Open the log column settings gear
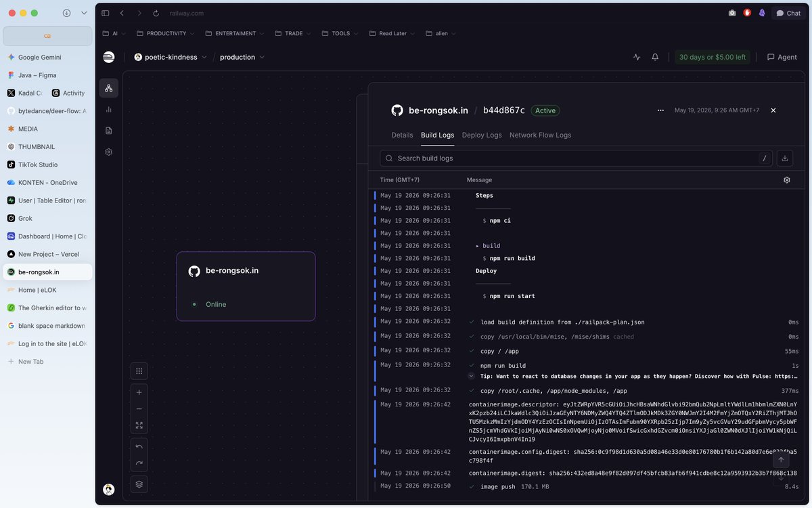 [x=787, y=180]
